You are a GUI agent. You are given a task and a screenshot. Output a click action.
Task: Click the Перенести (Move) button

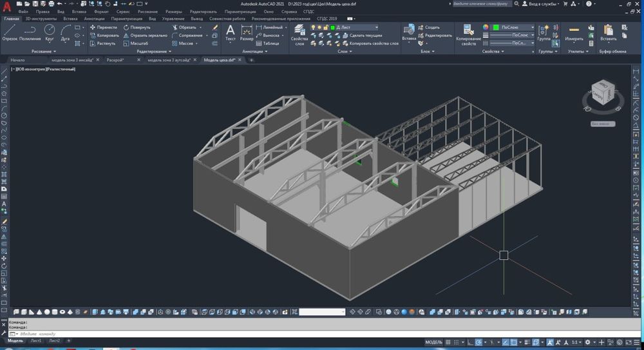(x=103, y=28)
